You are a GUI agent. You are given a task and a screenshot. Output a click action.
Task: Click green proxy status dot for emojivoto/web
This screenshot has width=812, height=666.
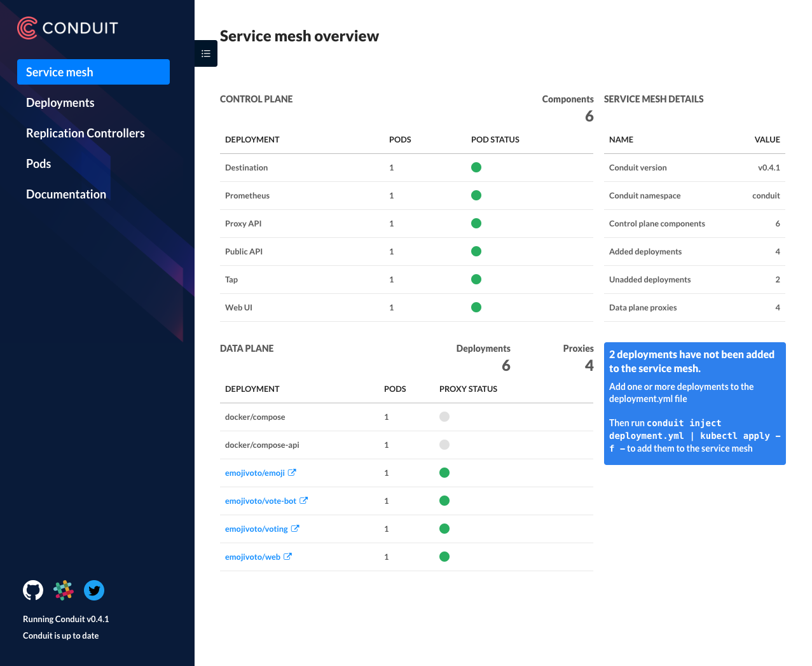pyautogui.click(x=444, y=557)
